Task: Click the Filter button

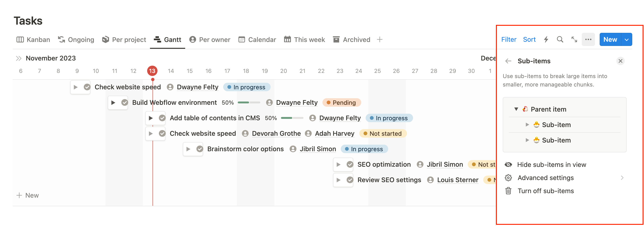Action: tap(509, 39)
